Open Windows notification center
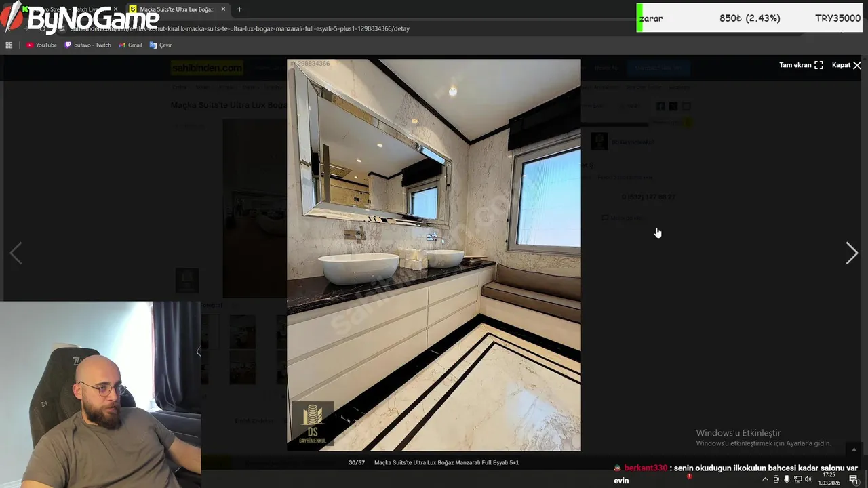Image resolution: width=868 pixels, height=488 pixels. (x=854, y=479)
